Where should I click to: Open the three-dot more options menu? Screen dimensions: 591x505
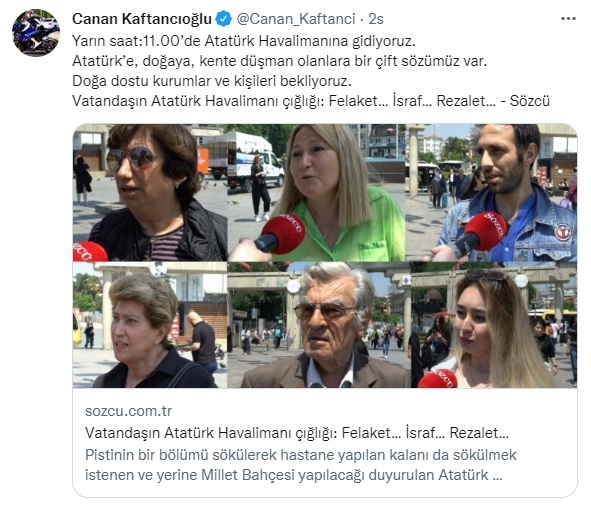(568, 19)
